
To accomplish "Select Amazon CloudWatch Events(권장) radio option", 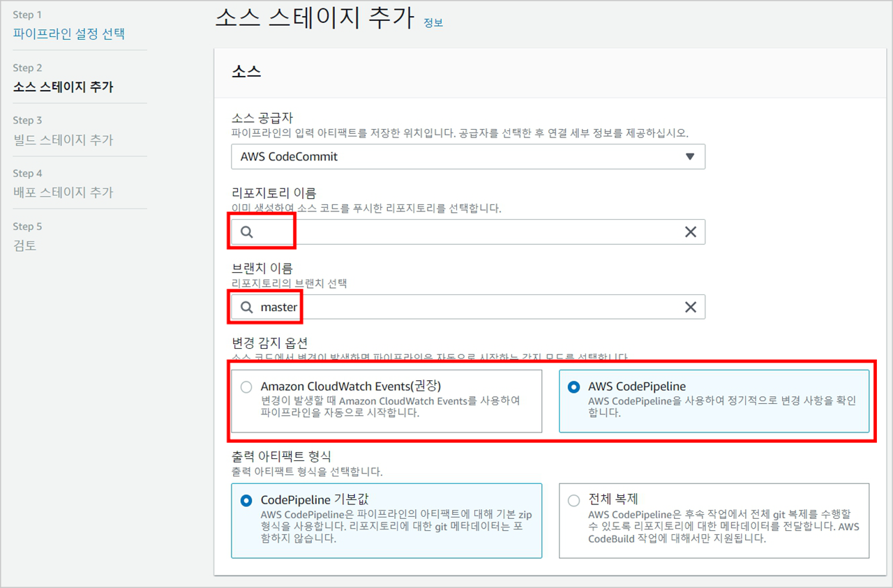I will (x=245, y=386).
